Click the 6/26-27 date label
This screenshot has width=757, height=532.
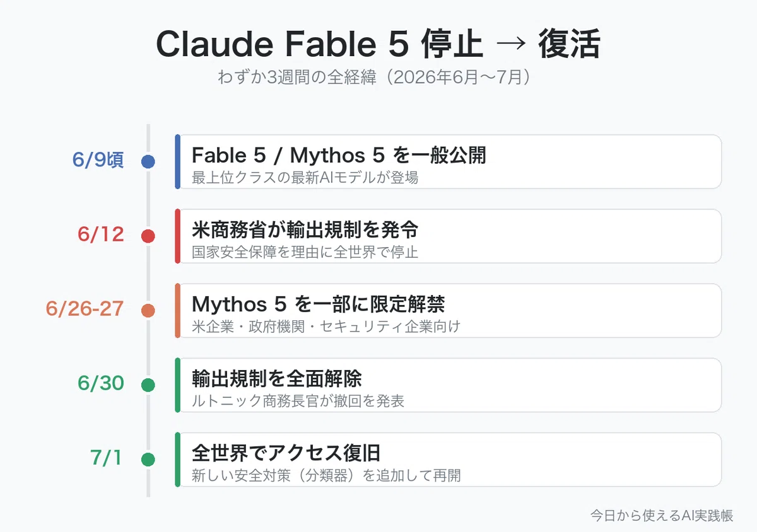pos(85,309)
